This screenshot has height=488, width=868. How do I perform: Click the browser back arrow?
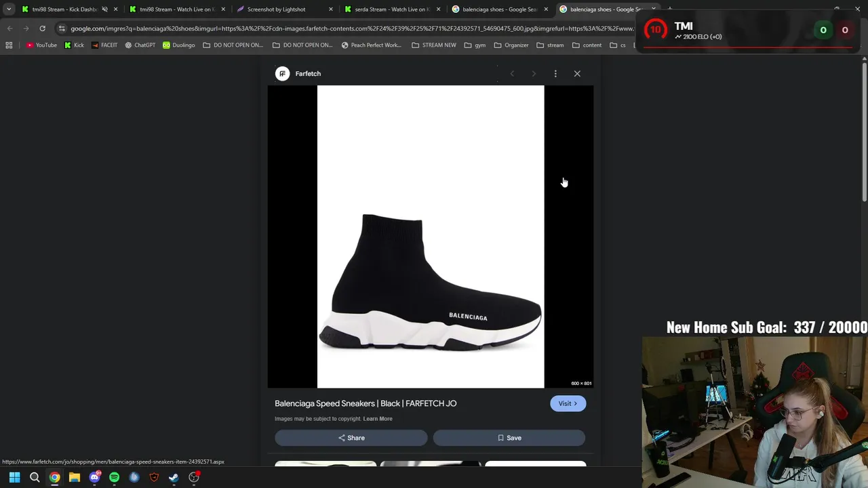click(9, 28)
